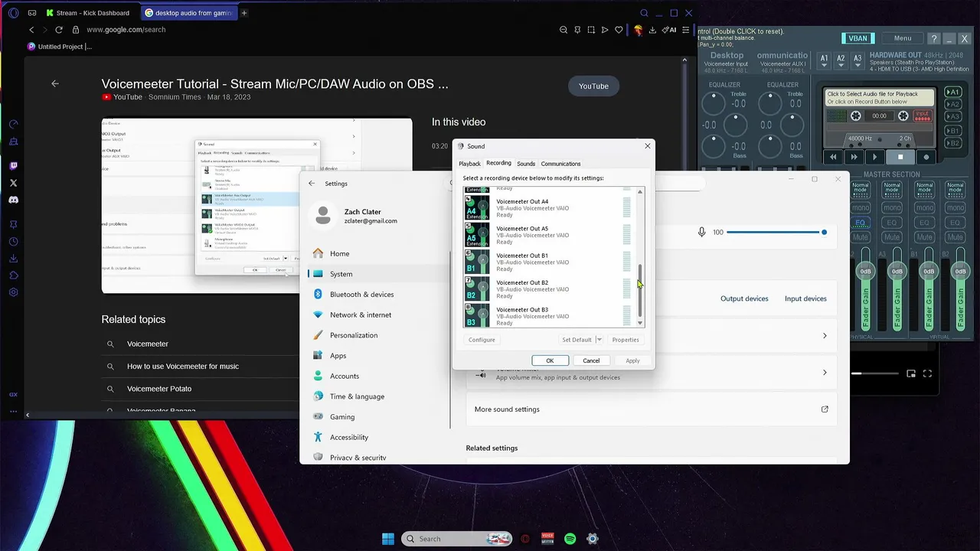This screenshot has height=551, width=980.
Task: Click the Voicemeeter recorder Record button
Action: 926,157
